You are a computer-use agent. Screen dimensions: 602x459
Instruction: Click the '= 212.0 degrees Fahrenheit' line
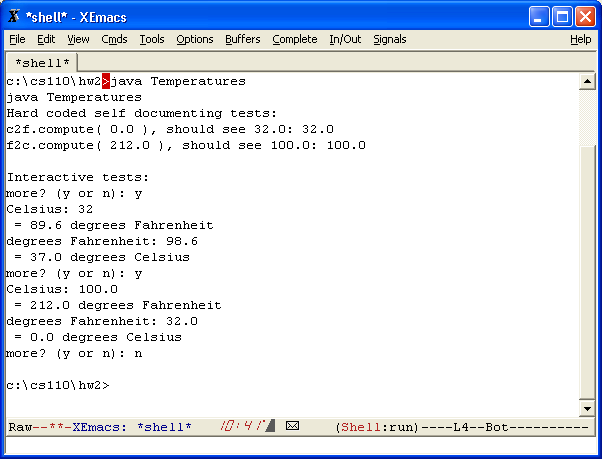[117, 305]
